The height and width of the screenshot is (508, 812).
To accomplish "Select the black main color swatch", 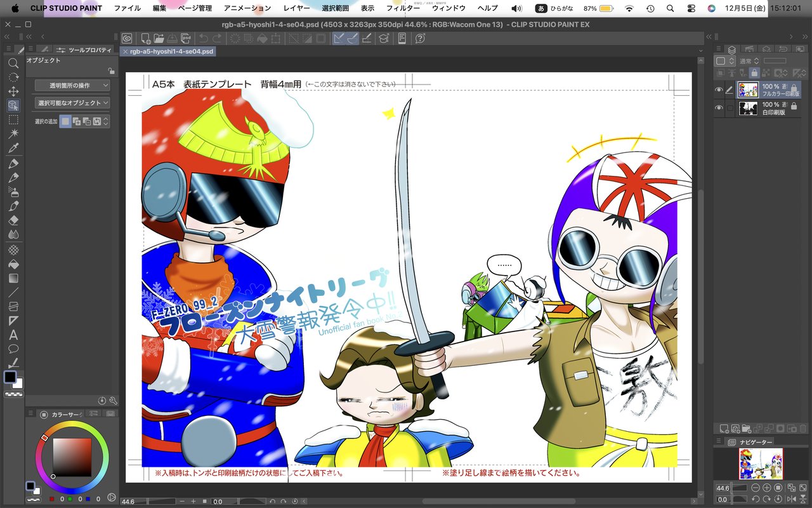I will coord(10,377).
